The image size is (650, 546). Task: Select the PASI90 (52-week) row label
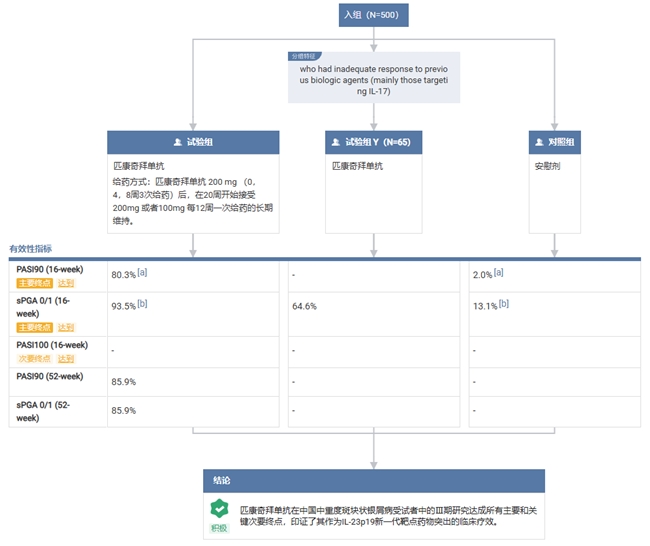tap(50, 376)
